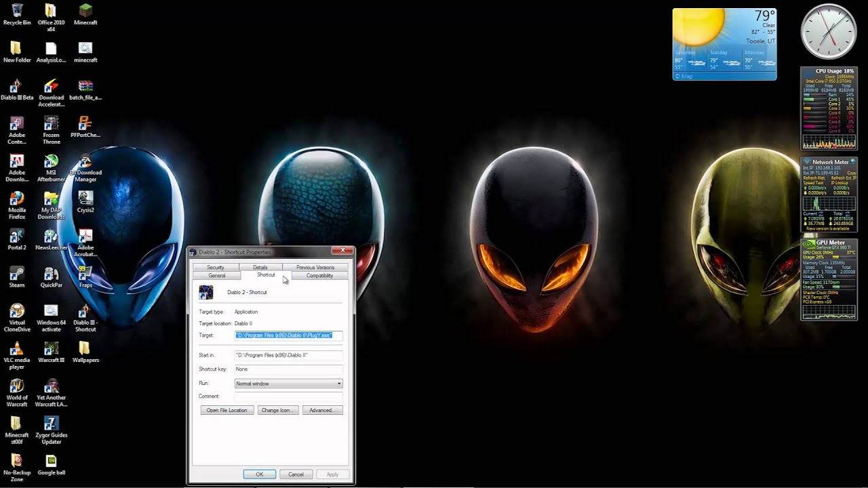Select the Warcraft III shortcut

tap(51, 352)
